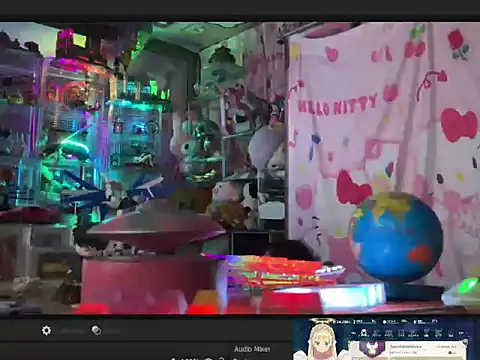Click the first resource counter atop game window
Screen dimensions: 480x360
click(342, 322)
